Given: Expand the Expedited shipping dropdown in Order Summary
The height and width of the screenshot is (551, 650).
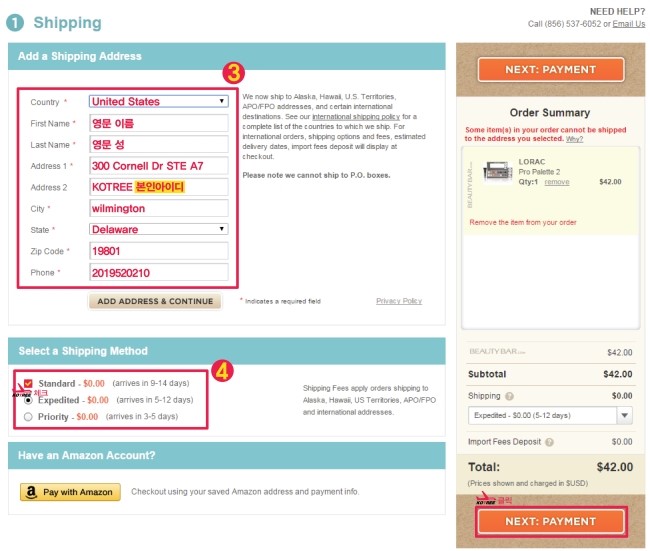Looking at the screenshot, I should click(550, 415).
